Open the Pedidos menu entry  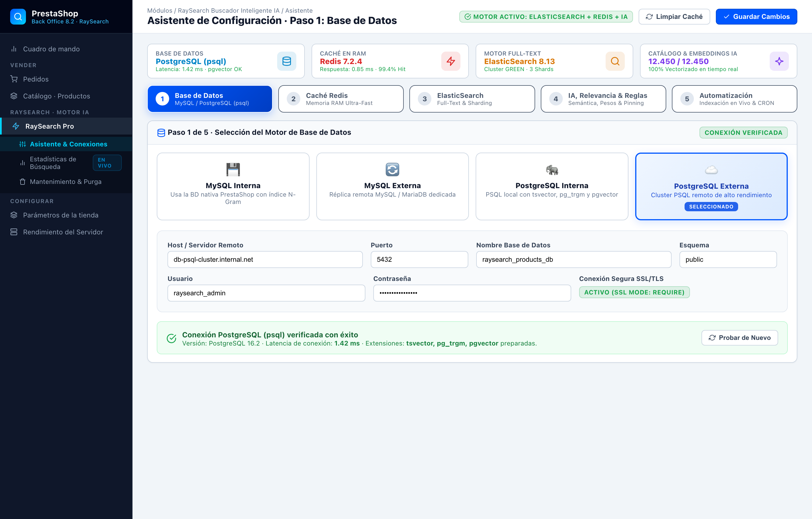[66, 79]
